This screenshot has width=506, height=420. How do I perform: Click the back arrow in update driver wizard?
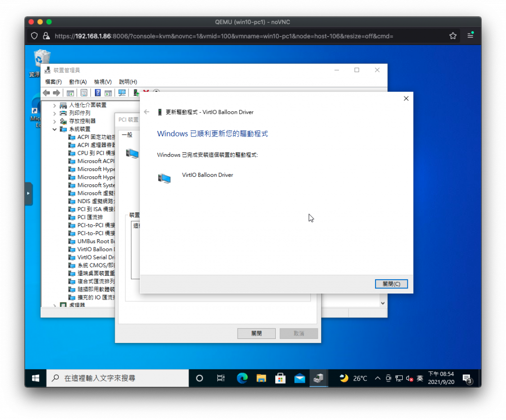click(147, 112)
